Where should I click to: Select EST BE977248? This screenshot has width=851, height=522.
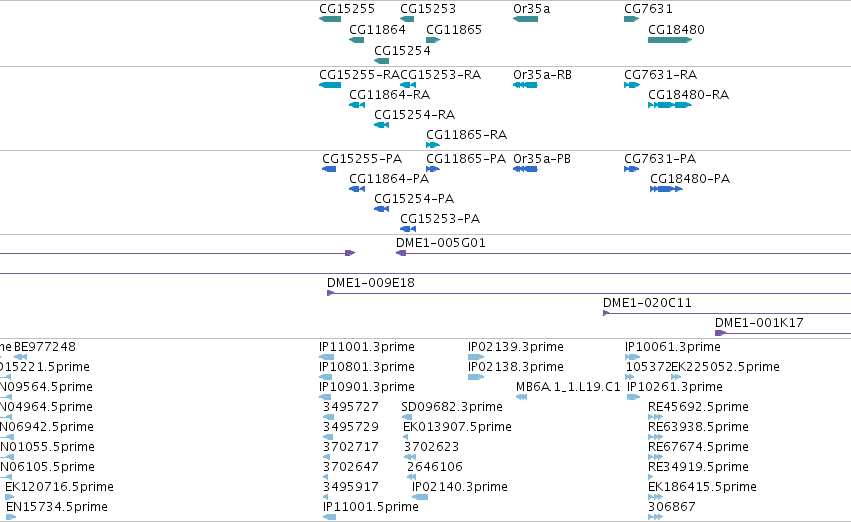21,357
